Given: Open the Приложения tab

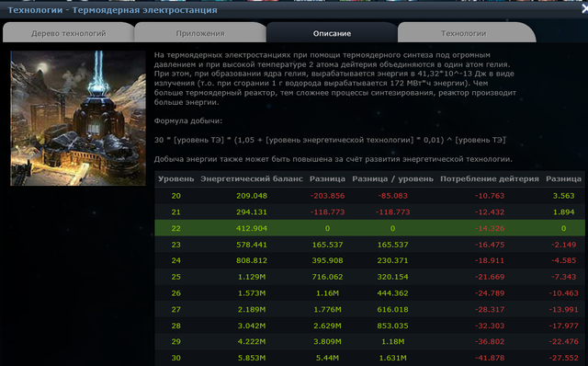Looking at the screenshot, I should pos(200,33).
